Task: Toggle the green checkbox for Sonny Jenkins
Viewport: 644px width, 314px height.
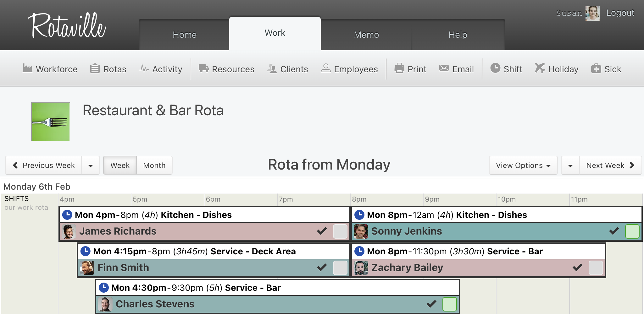Action: 632,231
